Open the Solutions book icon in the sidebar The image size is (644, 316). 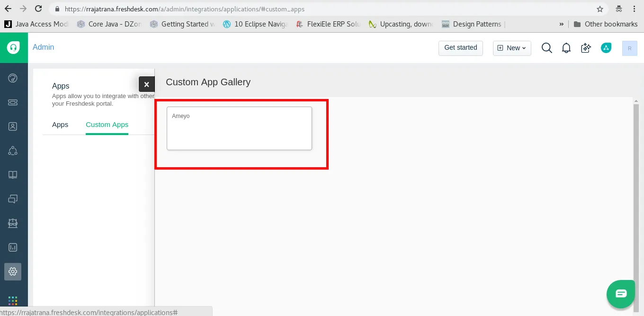13,175
